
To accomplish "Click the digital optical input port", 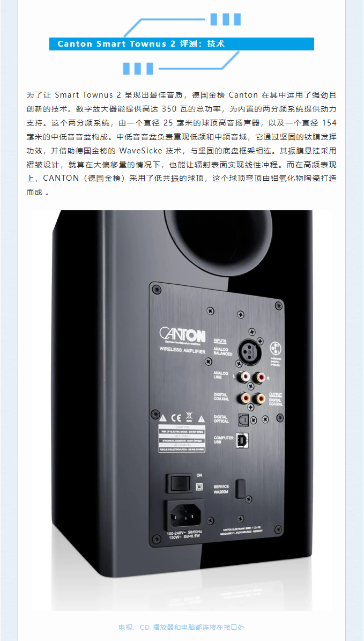I will [x=243, y=418].
